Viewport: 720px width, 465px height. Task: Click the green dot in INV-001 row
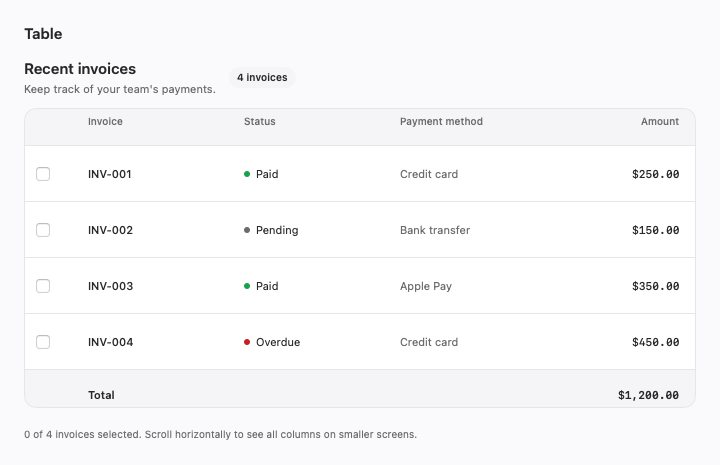247,174
